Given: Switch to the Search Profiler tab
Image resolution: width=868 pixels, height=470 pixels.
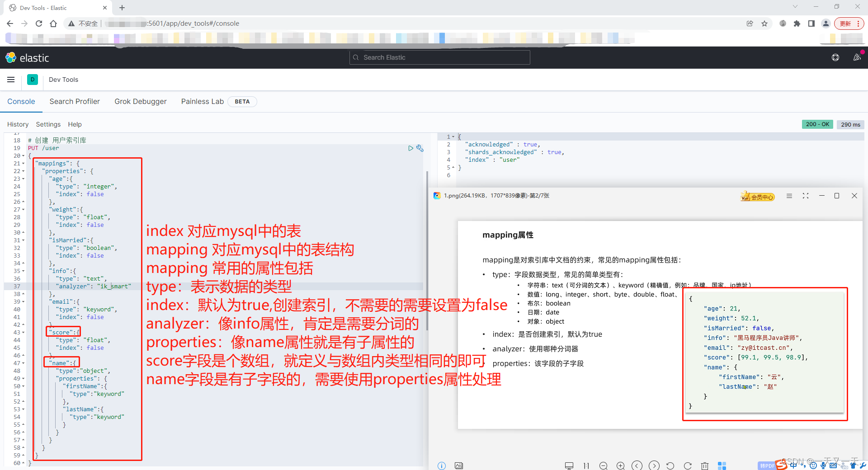Looking at the screenshot, I should tap(75, 101).
